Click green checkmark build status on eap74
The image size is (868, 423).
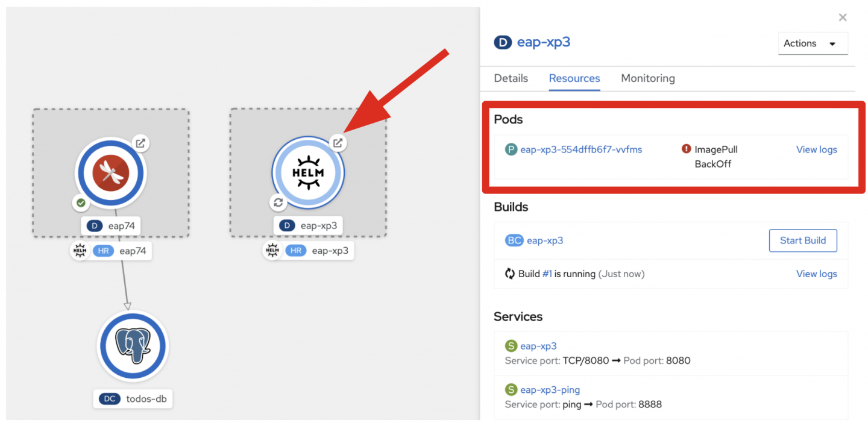[81, 203]
